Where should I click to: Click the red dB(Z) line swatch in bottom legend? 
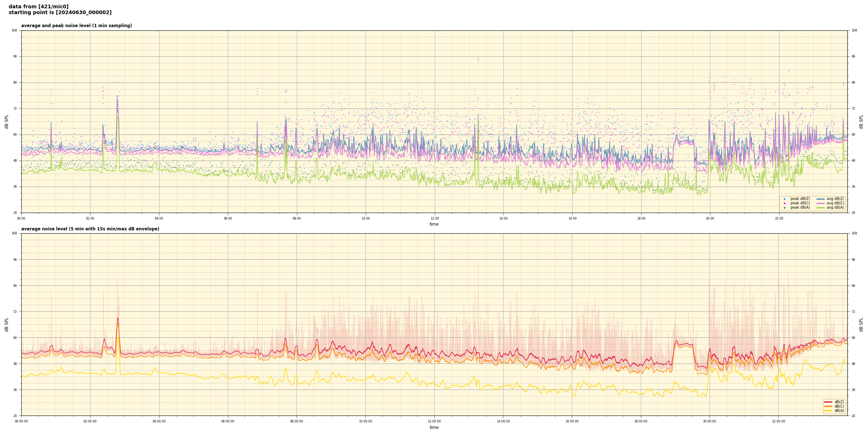[828, 402]
